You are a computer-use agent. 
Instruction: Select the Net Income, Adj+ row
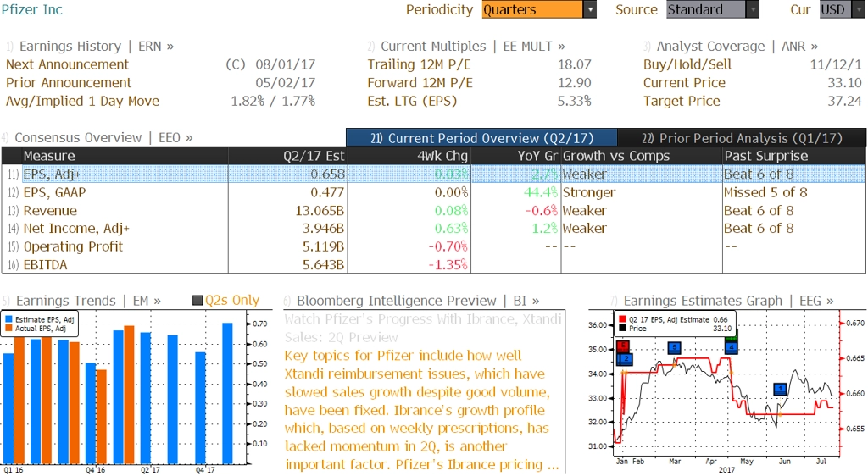point(433,229)
